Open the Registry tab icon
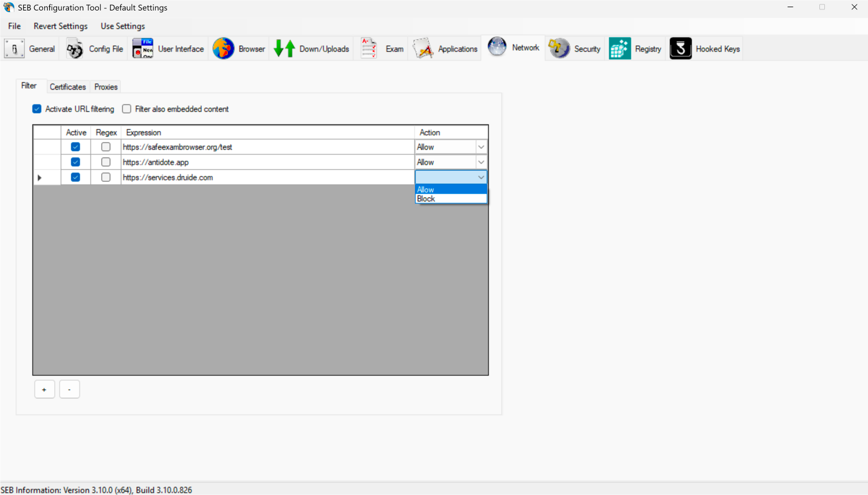Screen dimensions: 868x495 620,49
